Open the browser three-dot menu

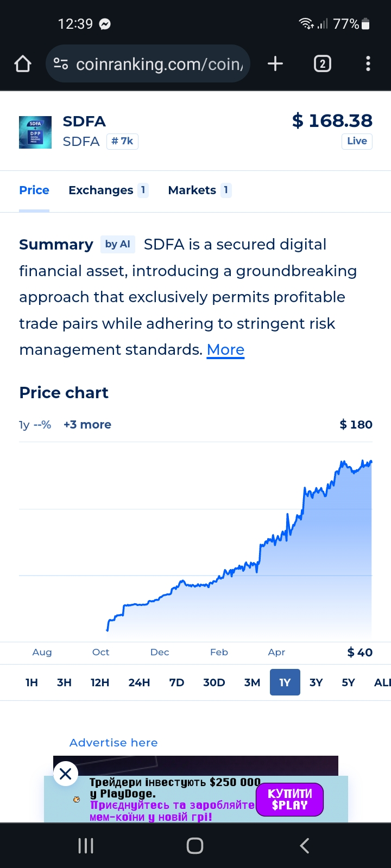(x=368, y=64)
